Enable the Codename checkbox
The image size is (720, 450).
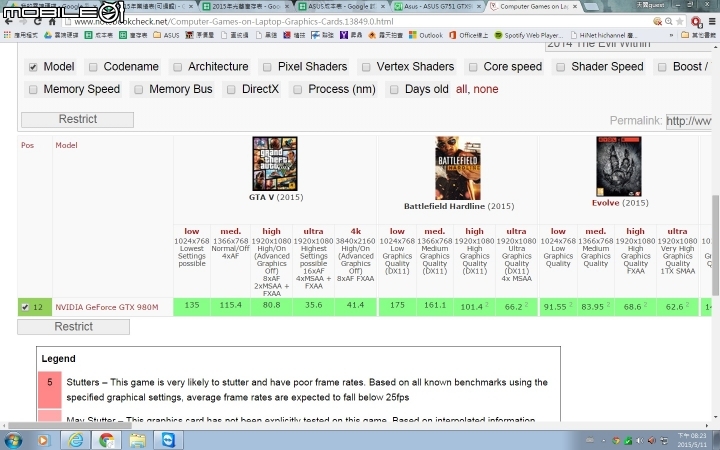click(x=93, y=67)
